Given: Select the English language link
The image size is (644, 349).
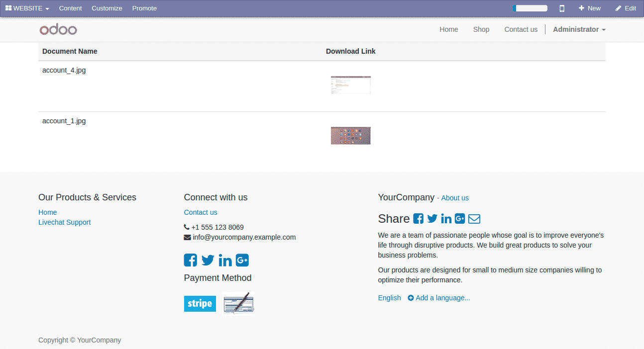Looking at the screenshot, I should tap(390, 298).
